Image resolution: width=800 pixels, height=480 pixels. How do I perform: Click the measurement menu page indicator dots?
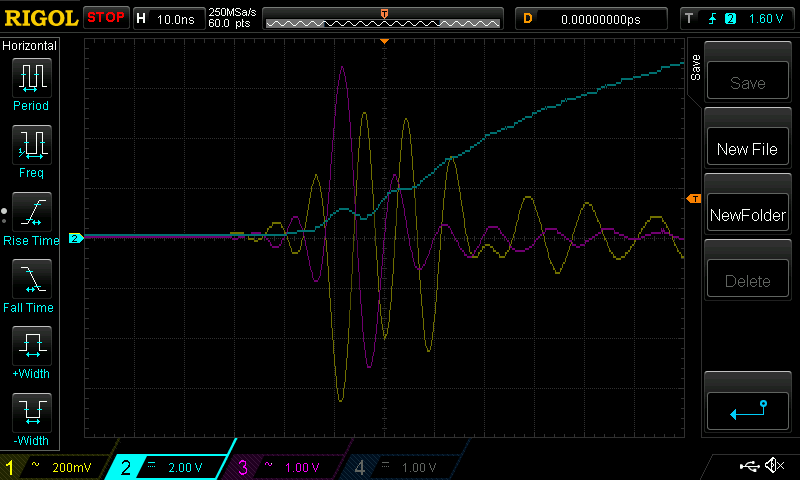[4, 216]
